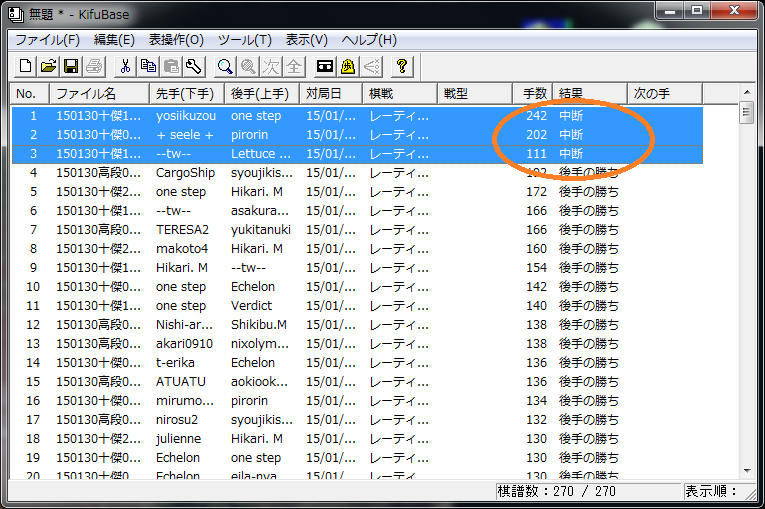This screenshot has height=509, width=765.
Task: Click the New file toolbar icon
Action: click(x=26, y=67)
